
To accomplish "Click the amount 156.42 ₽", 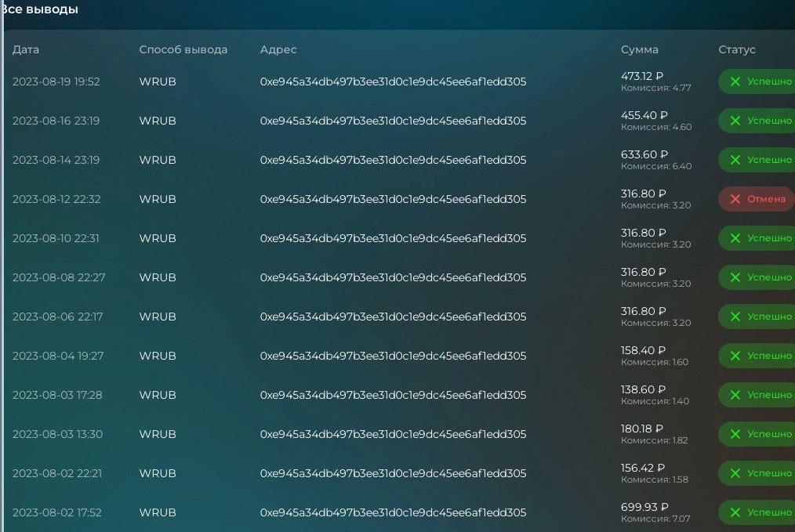I will pyautogui.click(x=643, y=468).
